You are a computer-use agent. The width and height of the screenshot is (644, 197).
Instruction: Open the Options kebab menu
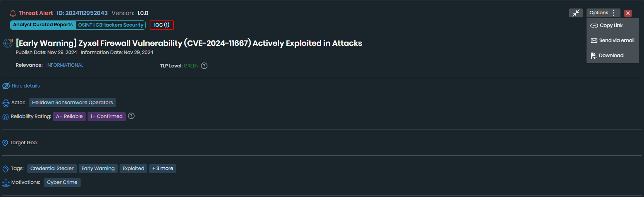pyautogui.click(x=614, y=13)
